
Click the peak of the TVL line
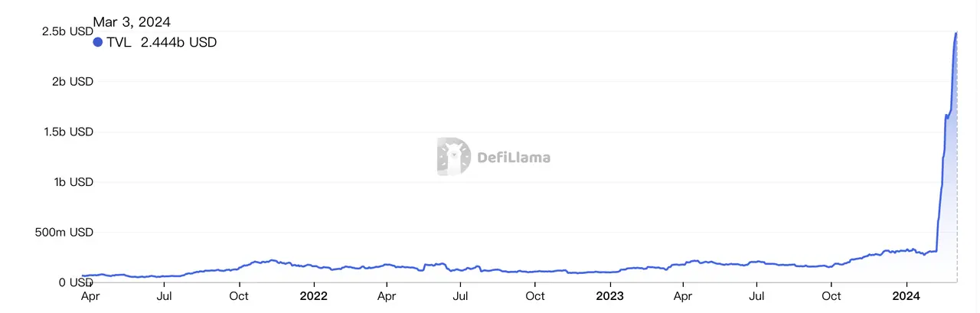click(956, 33)
